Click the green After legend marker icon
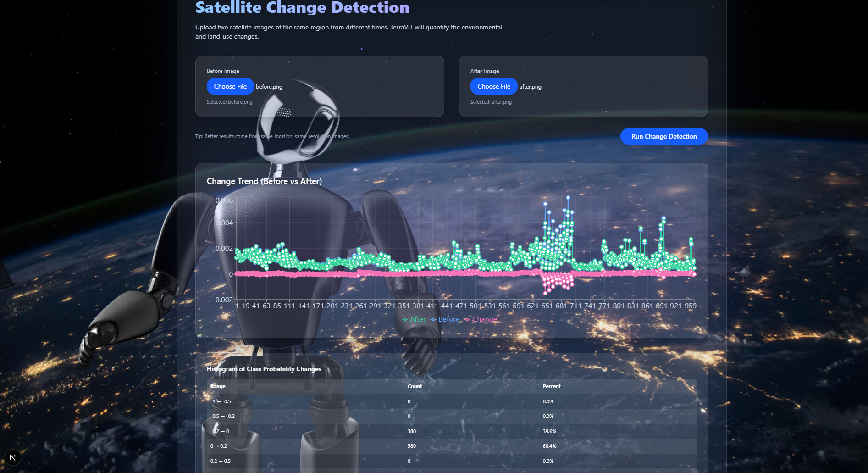Screen dimensions: 868x473 tap(405, 320)
